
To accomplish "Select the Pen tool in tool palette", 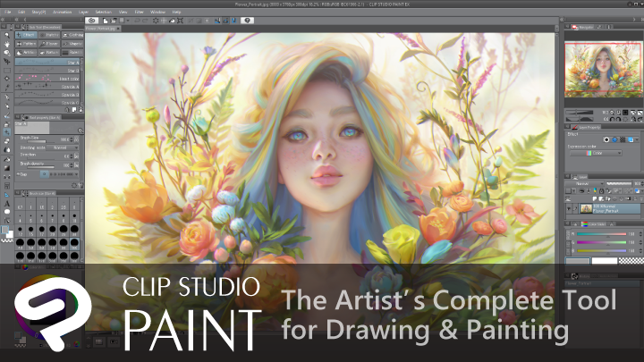I will point(6,97).
